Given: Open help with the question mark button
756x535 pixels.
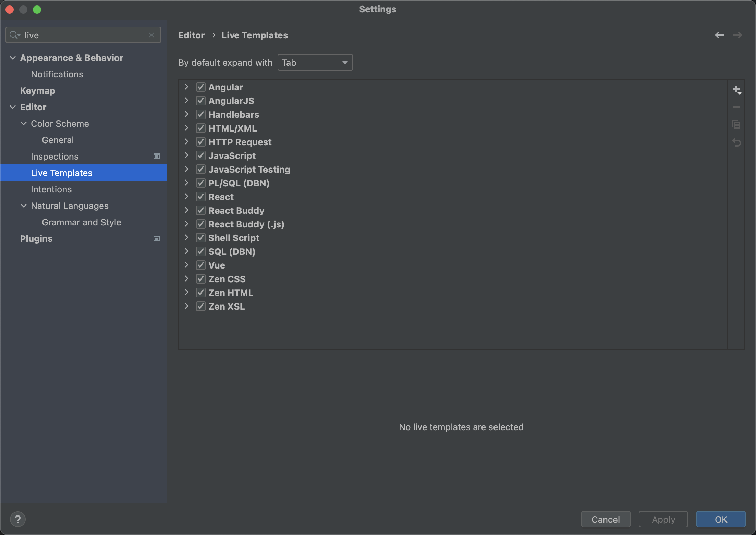Looking at the screenshot, I should click(18, 519).
